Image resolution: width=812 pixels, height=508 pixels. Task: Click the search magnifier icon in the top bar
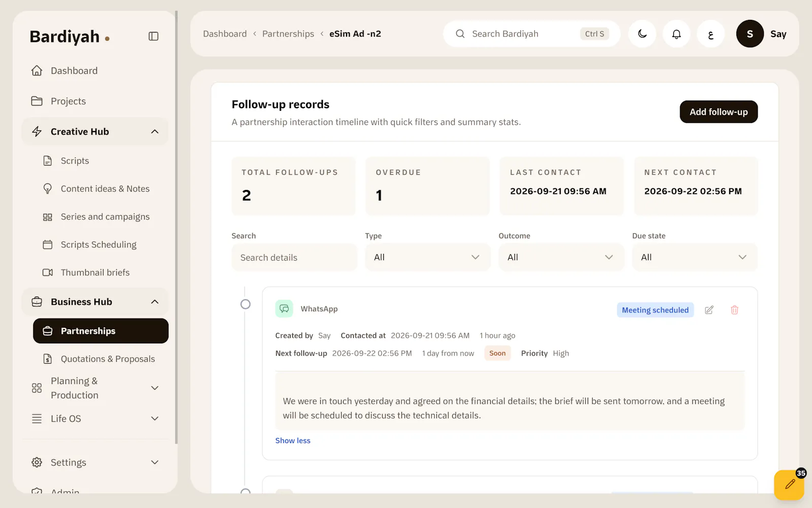[x=460, y=34]
